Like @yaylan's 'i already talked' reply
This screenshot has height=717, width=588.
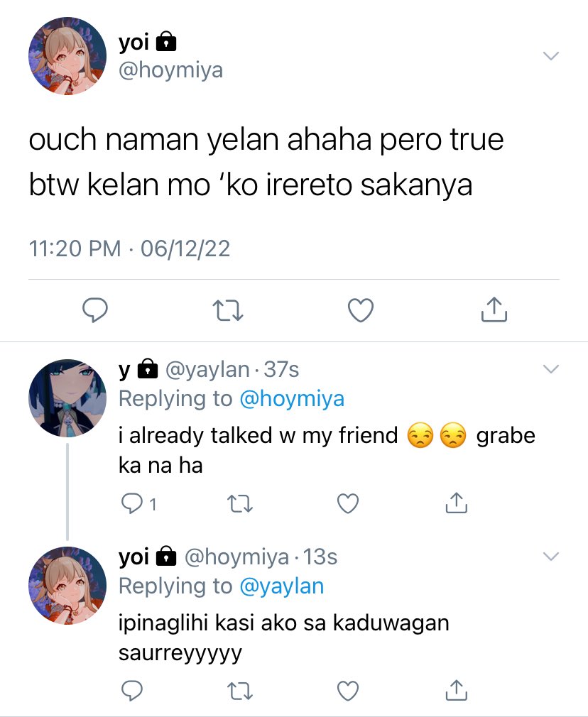click(x=348, y=503)
